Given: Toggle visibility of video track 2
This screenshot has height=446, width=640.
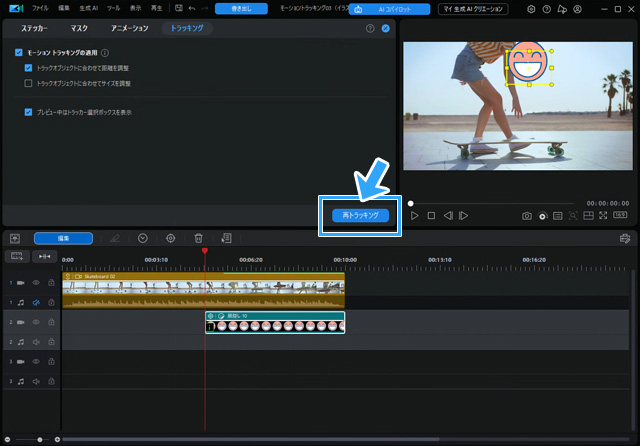Looking at the screenshot, I should tap(36, 322).
